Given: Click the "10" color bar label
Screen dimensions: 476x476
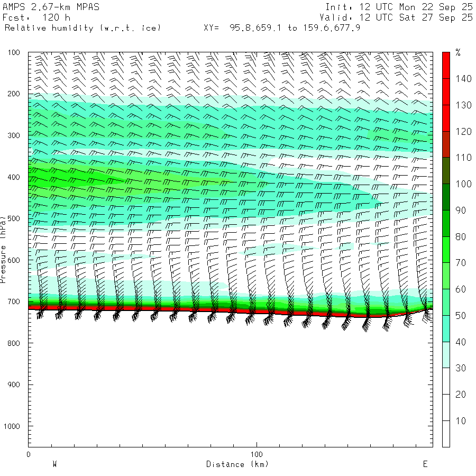Looking at the screenshot, I should click(x=461, y=421).
